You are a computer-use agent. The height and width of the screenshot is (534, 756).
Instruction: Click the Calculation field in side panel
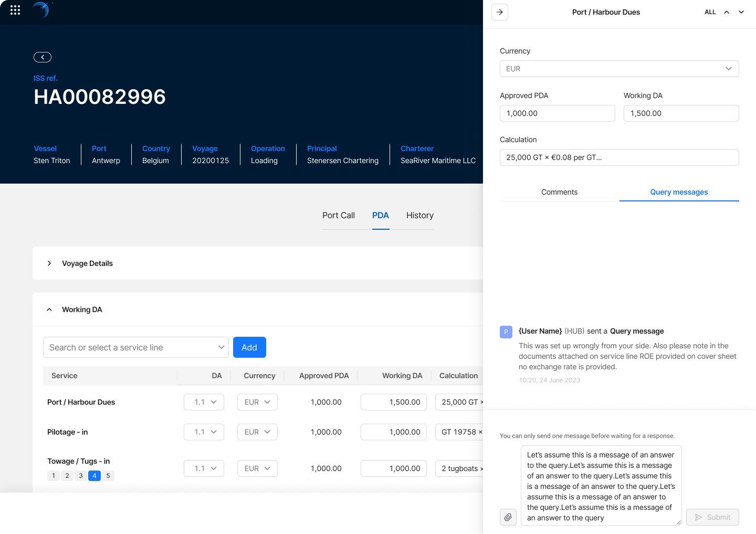pyautogui.click(x=619, y=157)
